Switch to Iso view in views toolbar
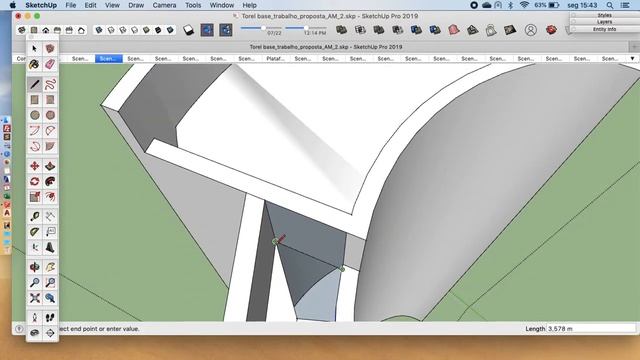Image resolution: width=640 pixels, height=360 pixels. 22,30
